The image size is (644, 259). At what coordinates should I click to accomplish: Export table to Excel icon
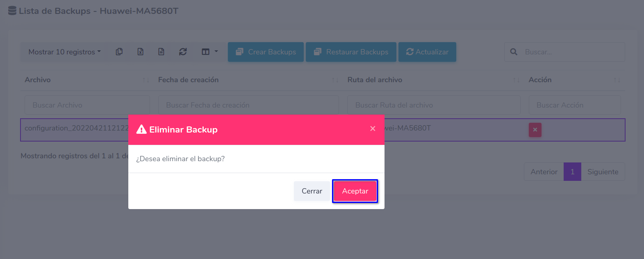(x=141, y=52)
